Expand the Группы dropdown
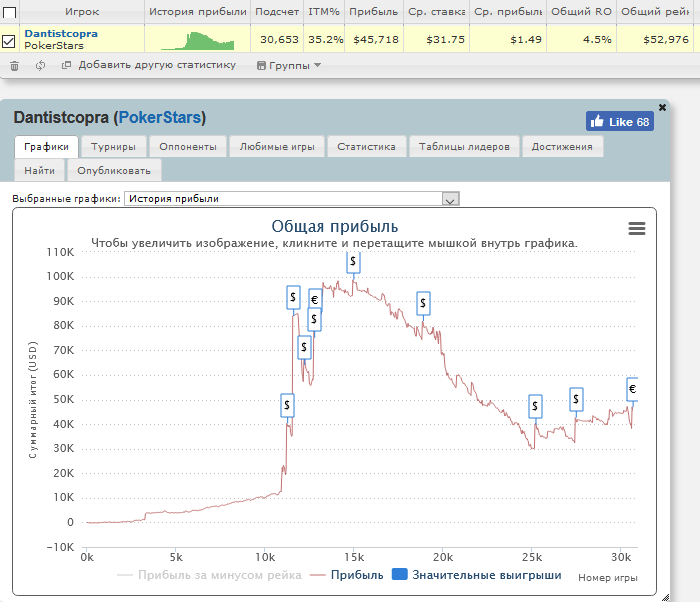Image resolution: width=700 pixels, height=602 pixels. click(289, 66)
